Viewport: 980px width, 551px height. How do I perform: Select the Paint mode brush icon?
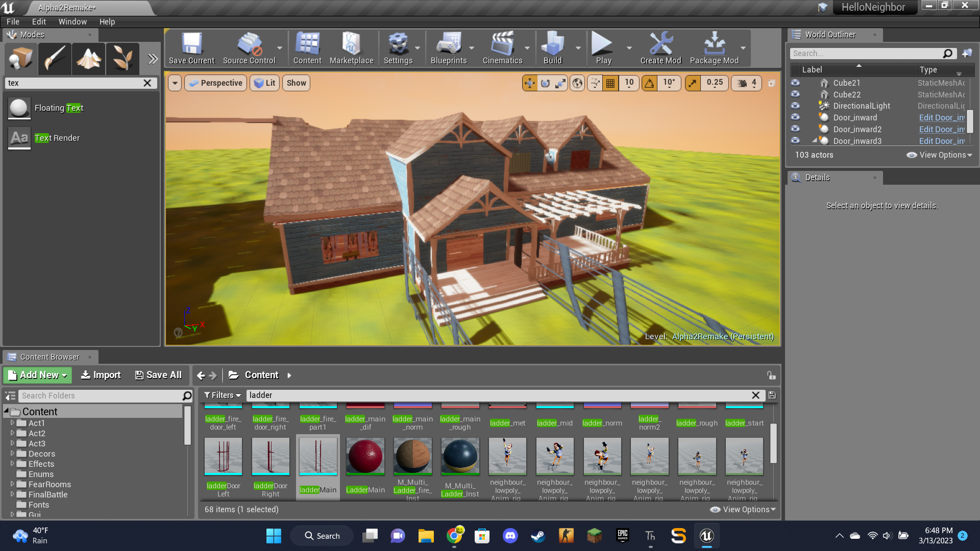coord(55,59)
